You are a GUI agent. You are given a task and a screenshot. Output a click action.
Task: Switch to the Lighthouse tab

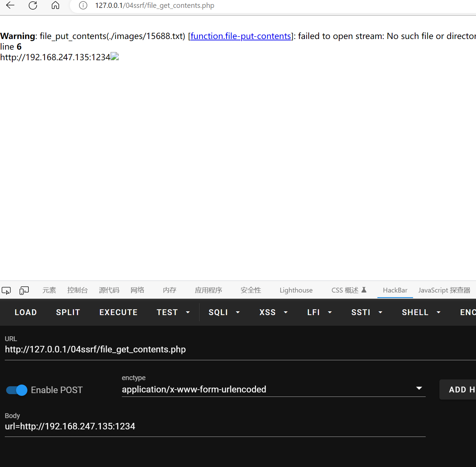tap(296, 290)
